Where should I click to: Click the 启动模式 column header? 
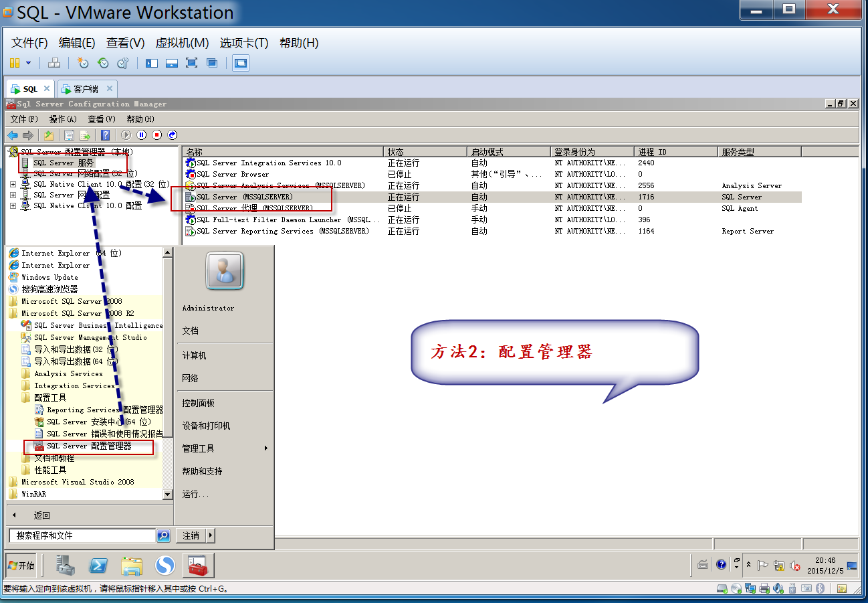pos(509,152)
